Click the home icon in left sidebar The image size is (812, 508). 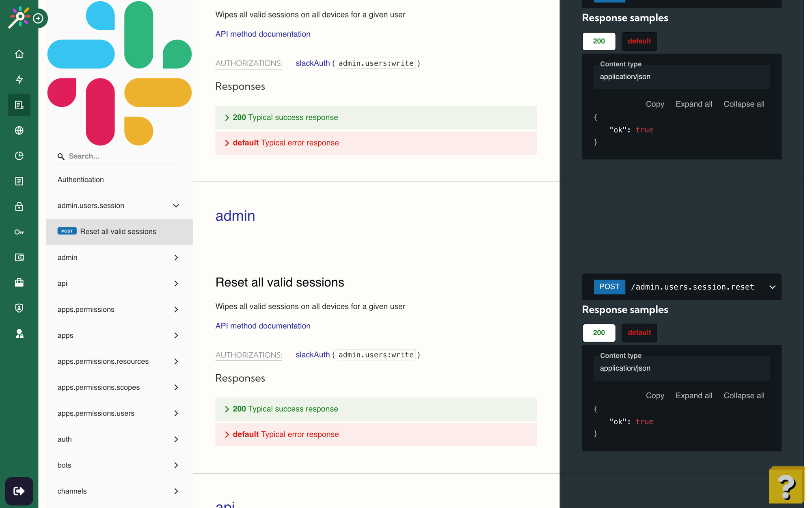coord(19,54)
